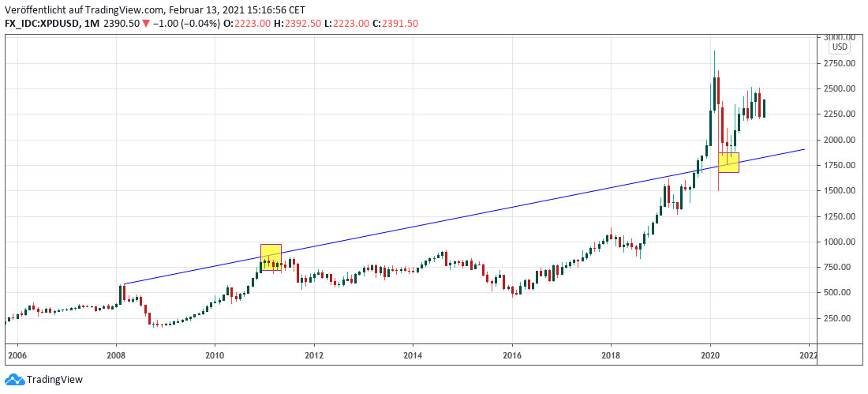This screenshot has height=394, width=868.
Task: Select the yellow rectangle near 2020
Action: 728,162
